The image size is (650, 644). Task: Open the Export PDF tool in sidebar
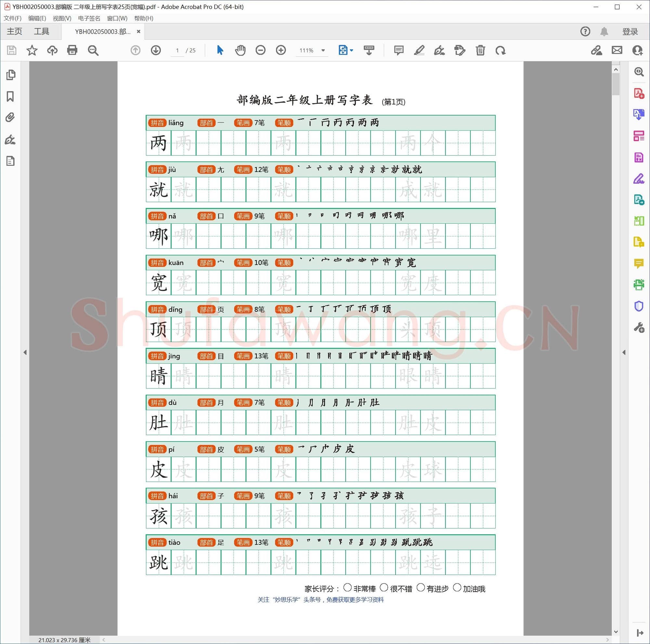tap(639, 114)
